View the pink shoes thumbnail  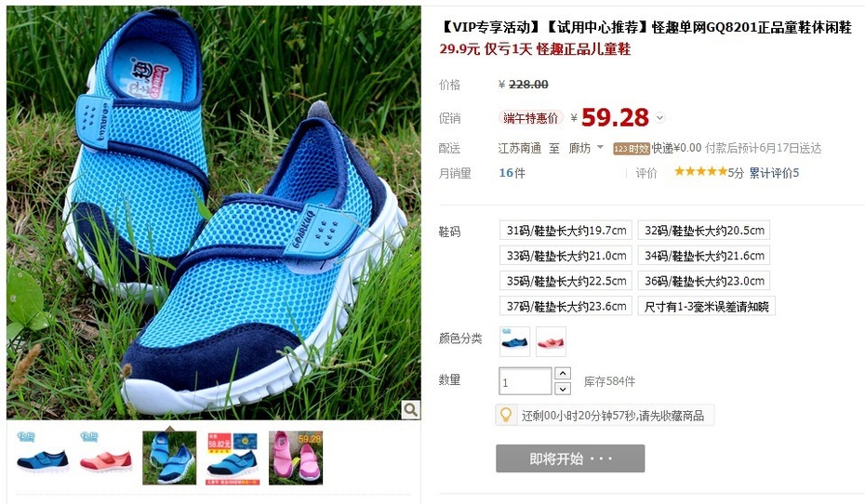pyautogui.click(x=296, y=458)
